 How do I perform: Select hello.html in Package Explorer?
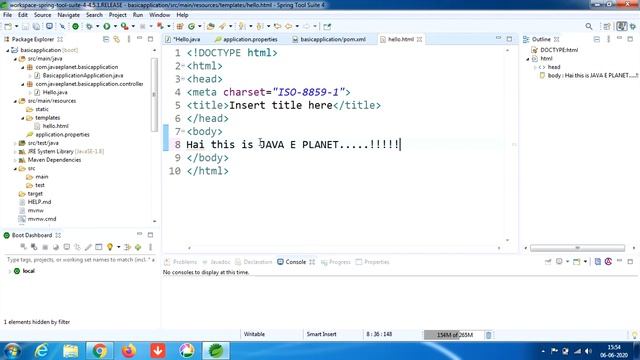click(56, 126)
